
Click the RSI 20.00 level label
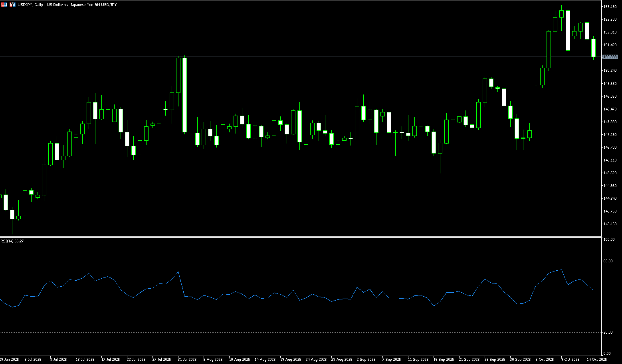(608, 333)
